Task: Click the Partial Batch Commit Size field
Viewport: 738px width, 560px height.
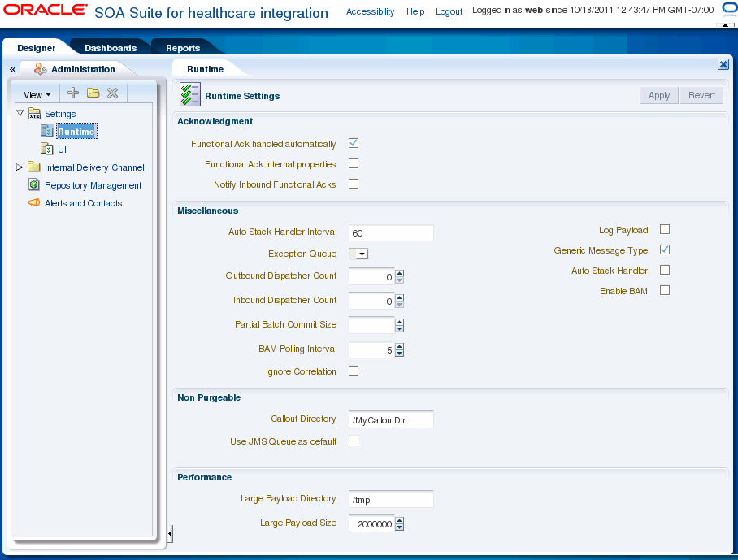Action: pos(371,325)
